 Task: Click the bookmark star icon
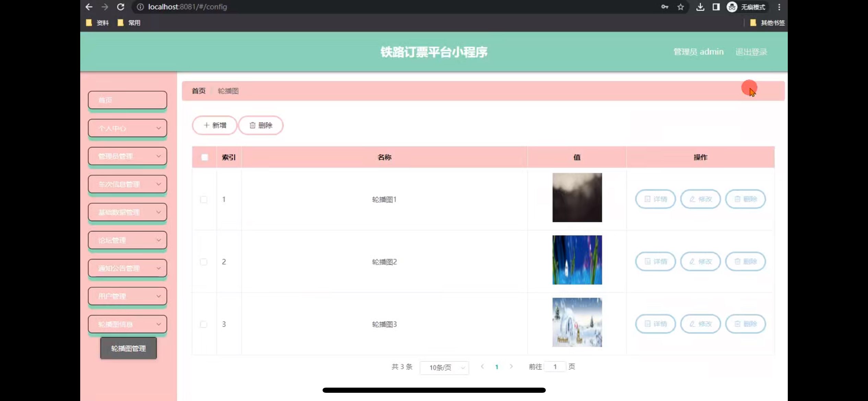[680, 7]
